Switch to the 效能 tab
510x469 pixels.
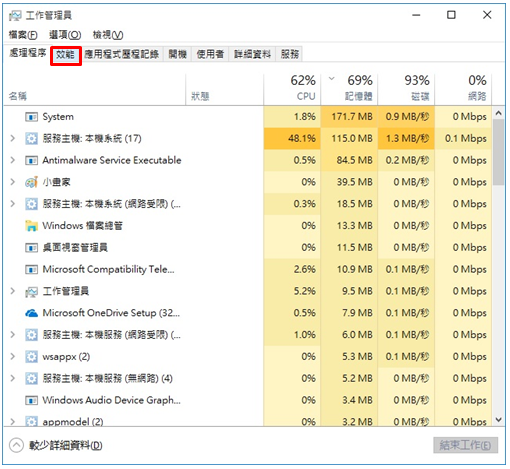click(x=65, y=55)
